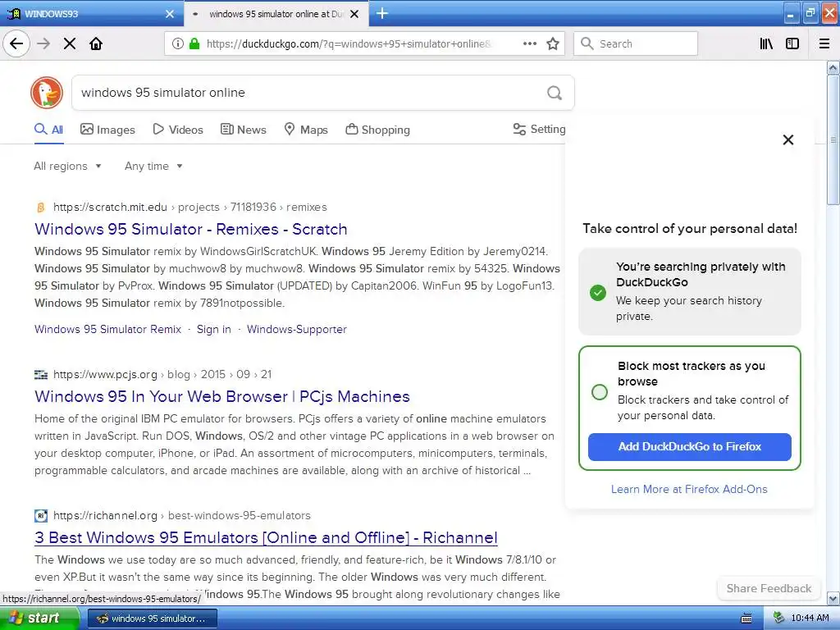Close the WINDOWS93 tab

point(170,14)
